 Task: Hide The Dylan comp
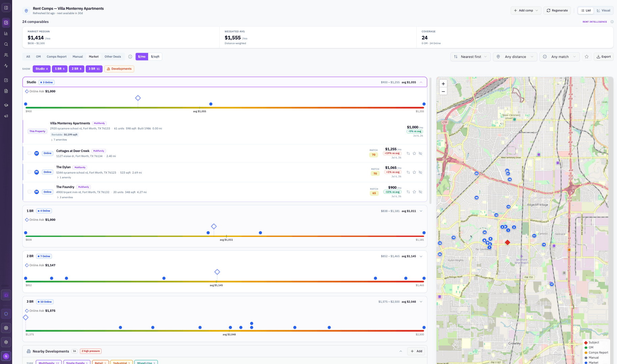420,172
